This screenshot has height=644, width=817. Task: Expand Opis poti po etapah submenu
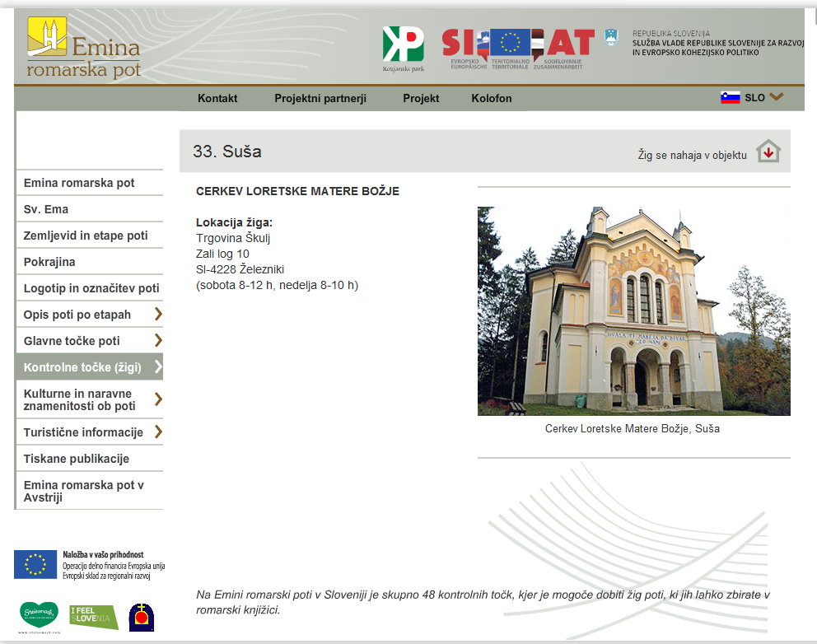click(x=158, y=315)
